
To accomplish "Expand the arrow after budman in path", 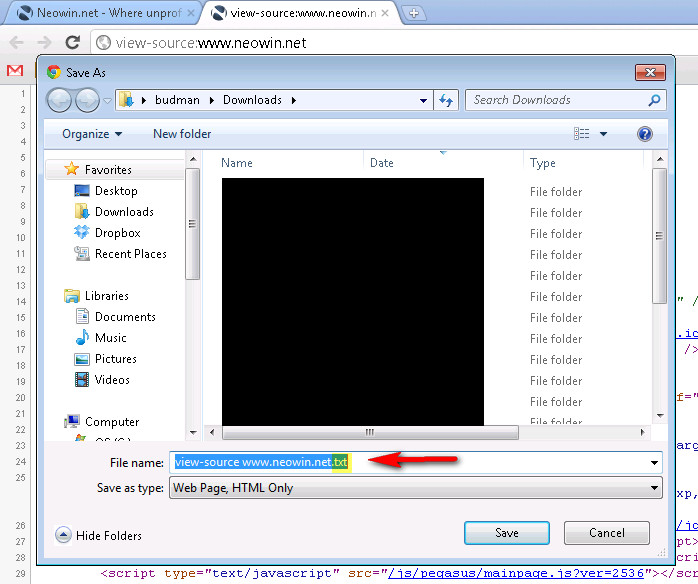I will point(212,101).
